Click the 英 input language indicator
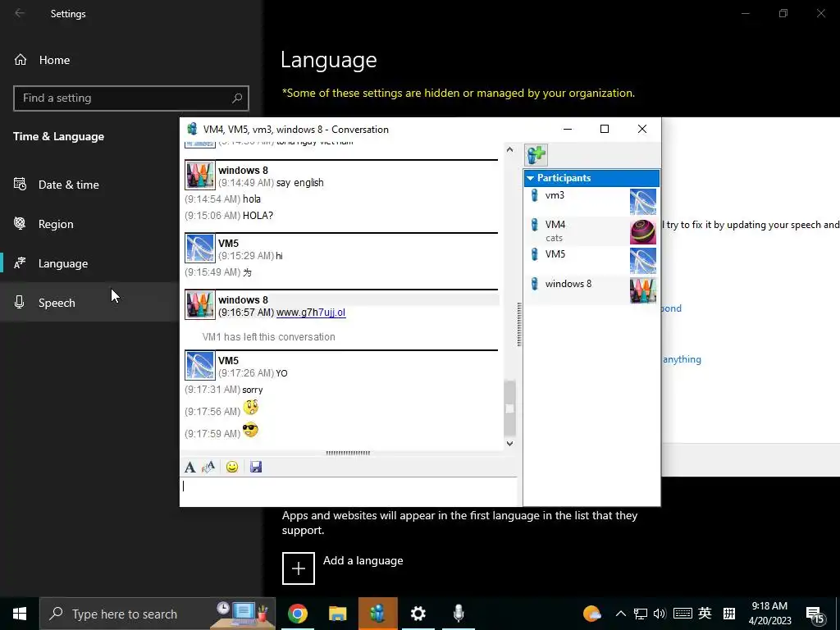This screenshot has height=630, width=840. (705, 614)
